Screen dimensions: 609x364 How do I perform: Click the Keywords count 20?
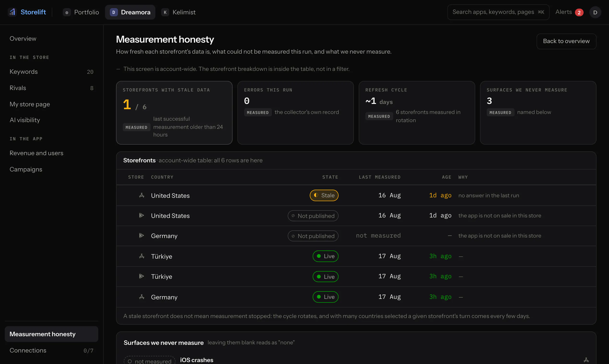pos(90,72)
